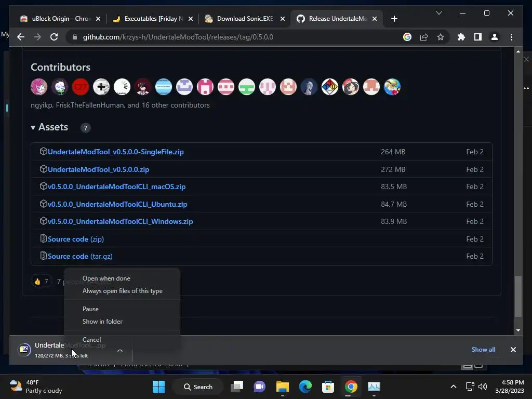Collapse the Assets section triangle
This screenshot has width=532, height=399.
coord(33,128)
